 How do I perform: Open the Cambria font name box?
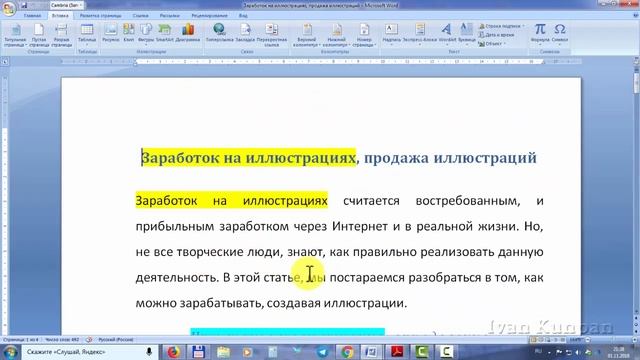(x=67, y=5)
